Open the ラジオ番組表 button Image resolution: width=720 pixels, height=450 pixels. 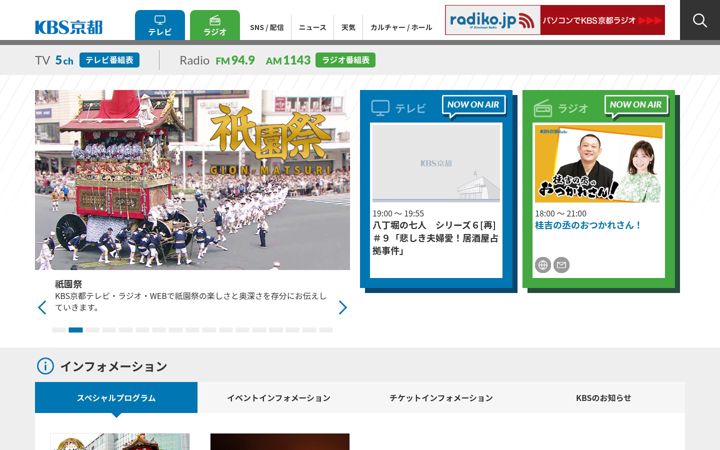pos(345,60)
